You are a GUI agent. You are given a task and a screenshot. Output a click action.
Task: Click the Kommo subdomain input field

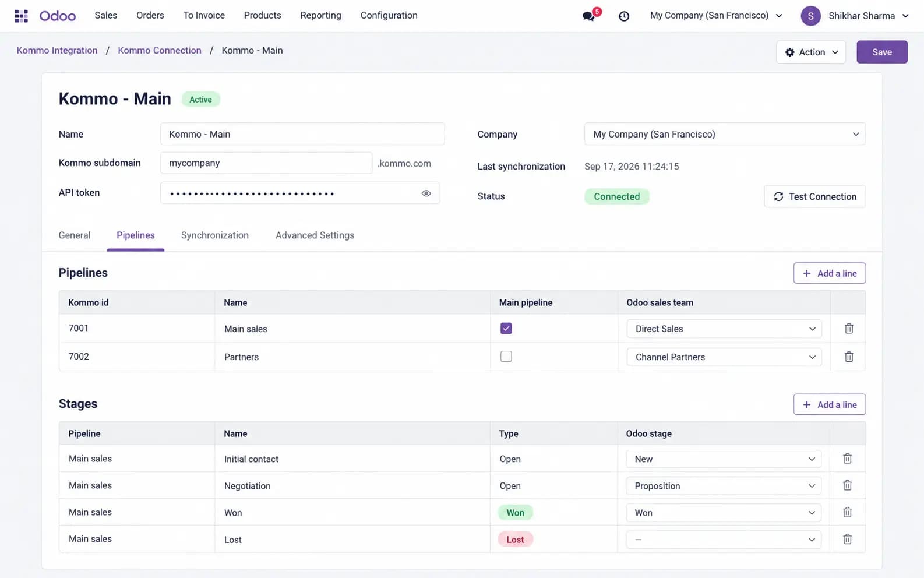pyautogui.click(x=266, y=163)
